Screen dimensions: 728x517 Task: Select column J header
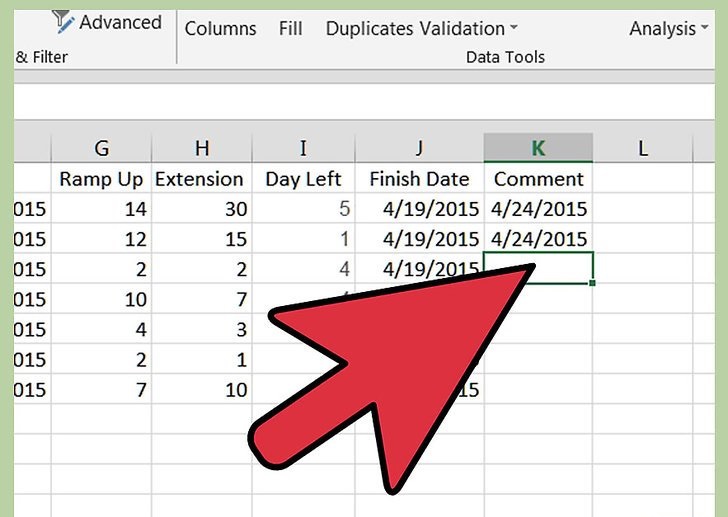point(419,148)
